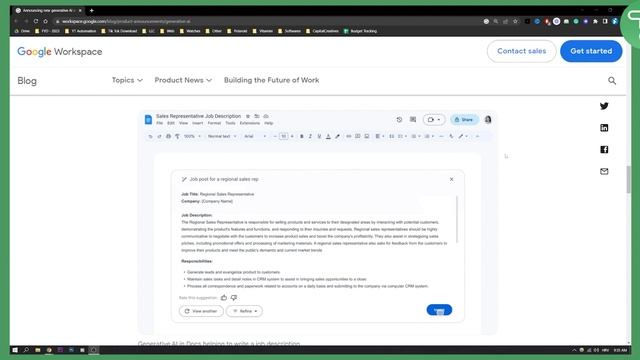The image size is (640, 360).
Task: Open the CapitalCreatives bookmarks folder
Action: pyautogui.click(x=322, y=31)
